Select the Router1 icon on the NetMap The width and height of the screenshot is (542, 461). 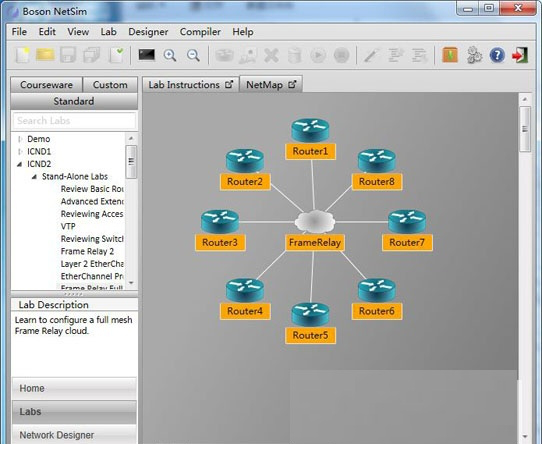click(x=310, y=130)
